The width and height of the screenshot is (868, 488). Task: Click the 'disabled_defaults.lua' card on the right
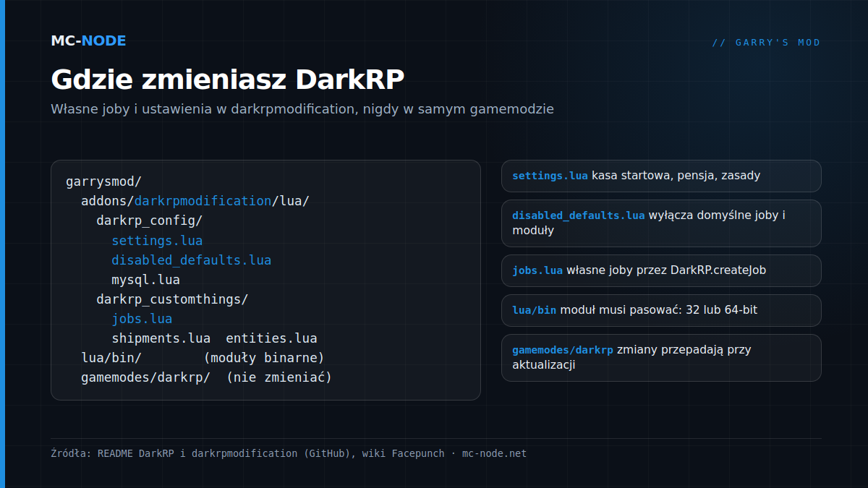click(661, 223)
